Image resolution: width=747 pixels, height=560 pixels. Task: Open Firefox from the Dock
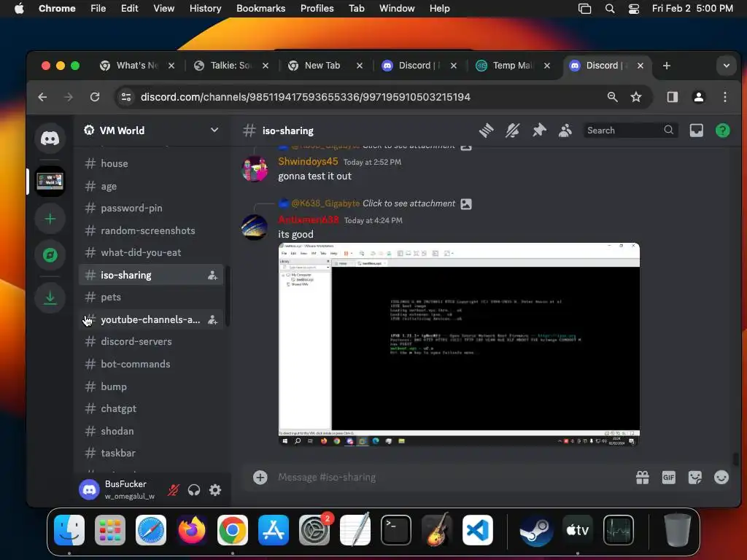pyautogui.click(x=192, y=529)
